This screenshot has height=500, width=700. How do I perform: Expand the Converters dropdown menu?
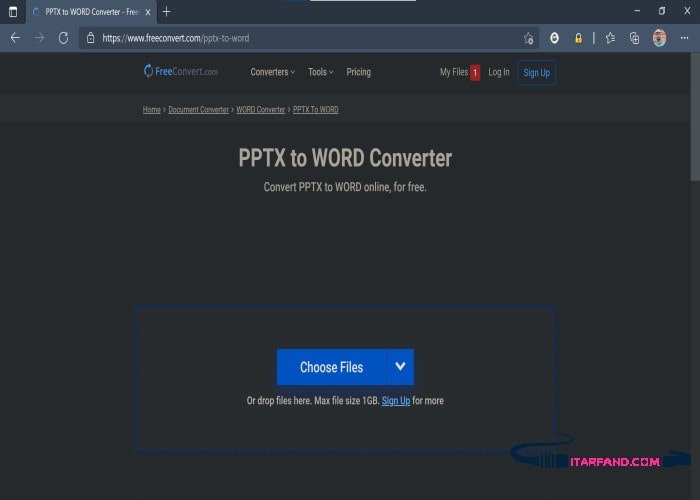click(x=272, y=72)
